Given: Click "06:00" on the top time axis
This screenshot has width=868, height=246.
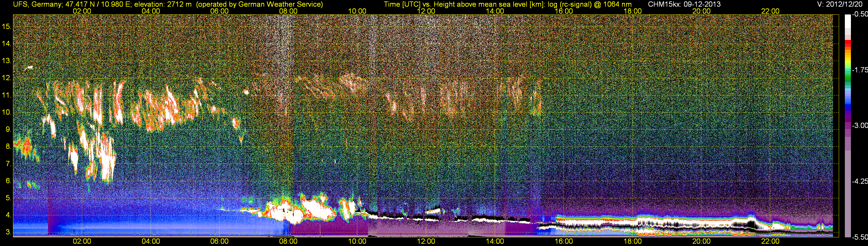Looking at the screenshot, I should [x=219, y=11].
